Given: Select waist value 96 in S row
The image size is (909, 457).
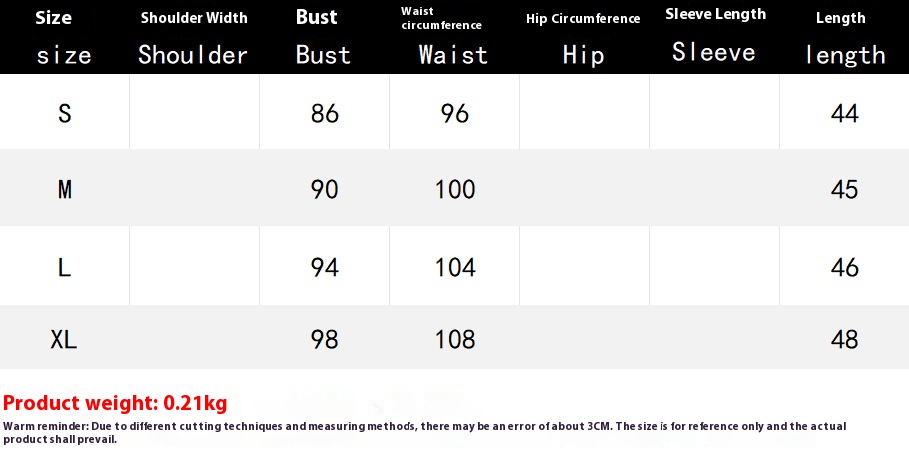Looking at the screenshot, I should coord(455,114).
